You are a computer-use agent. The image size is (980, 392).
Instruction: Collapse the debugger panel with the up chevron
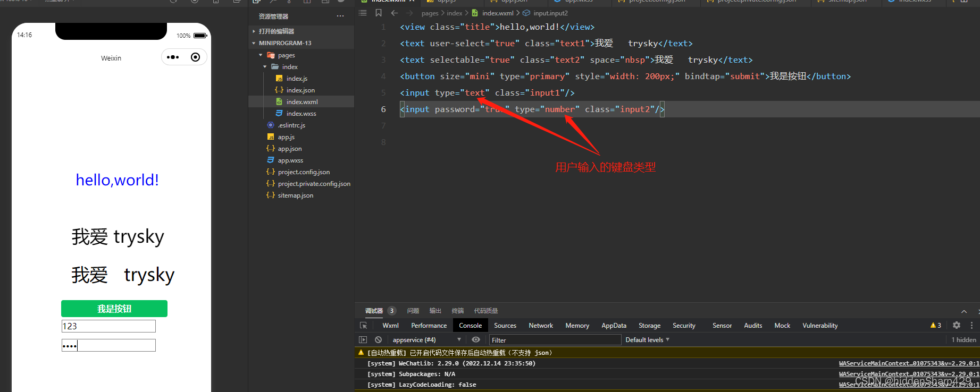(x=964, y=311)
